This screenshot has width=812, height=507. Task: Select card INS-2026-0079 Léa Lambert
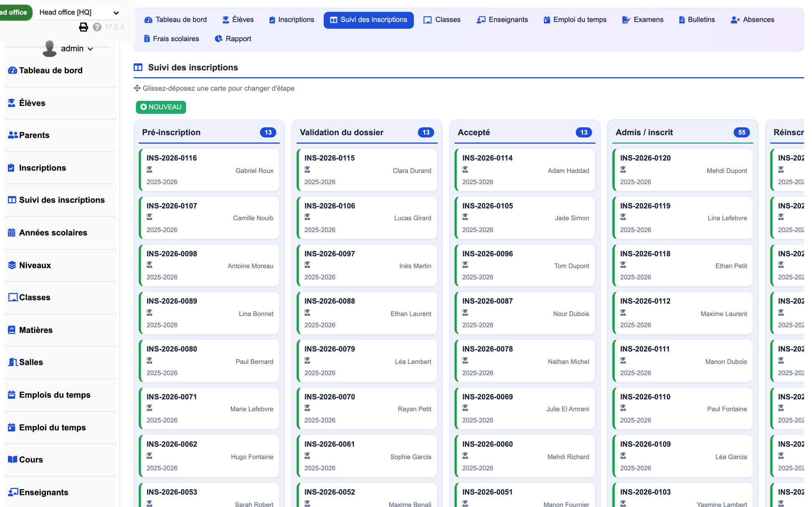(x=367, y=361)
